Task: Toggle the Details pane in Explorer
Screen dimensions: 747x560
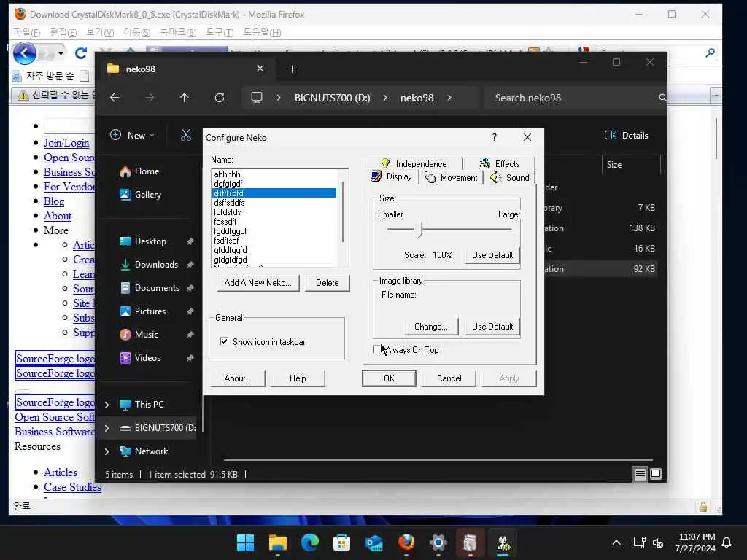Action: tap(626, 135)
